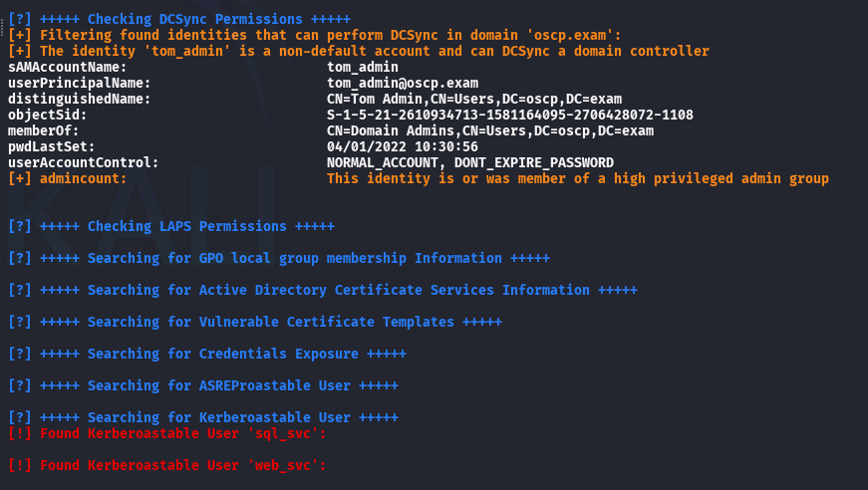The height and width of the screenshot is (490, 868).
Task: Click the memberOf Domain Admins value
Action: point(490,131)
